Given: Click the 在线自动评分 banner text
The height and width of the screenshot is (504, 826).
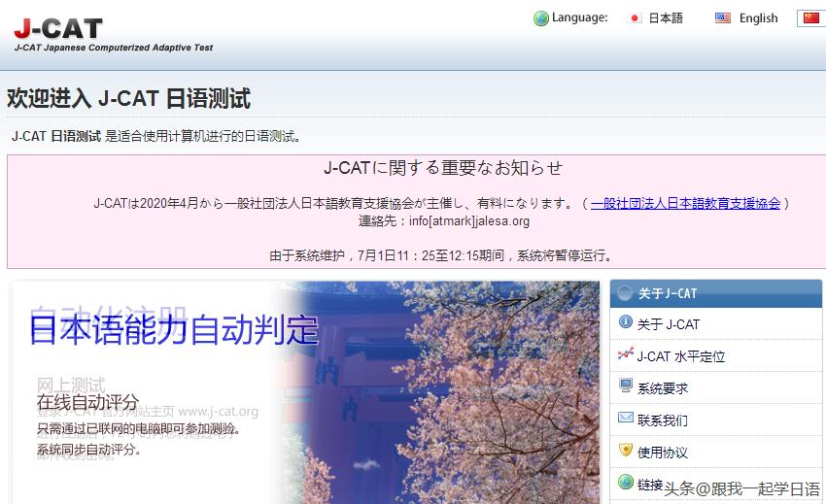Looking at the screenshot, I should pos(88,402).
